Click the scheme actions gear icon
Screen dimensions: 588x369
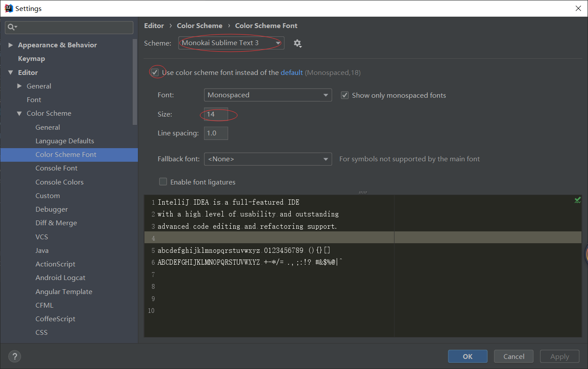pyautogui.click(x=298, y=43)
